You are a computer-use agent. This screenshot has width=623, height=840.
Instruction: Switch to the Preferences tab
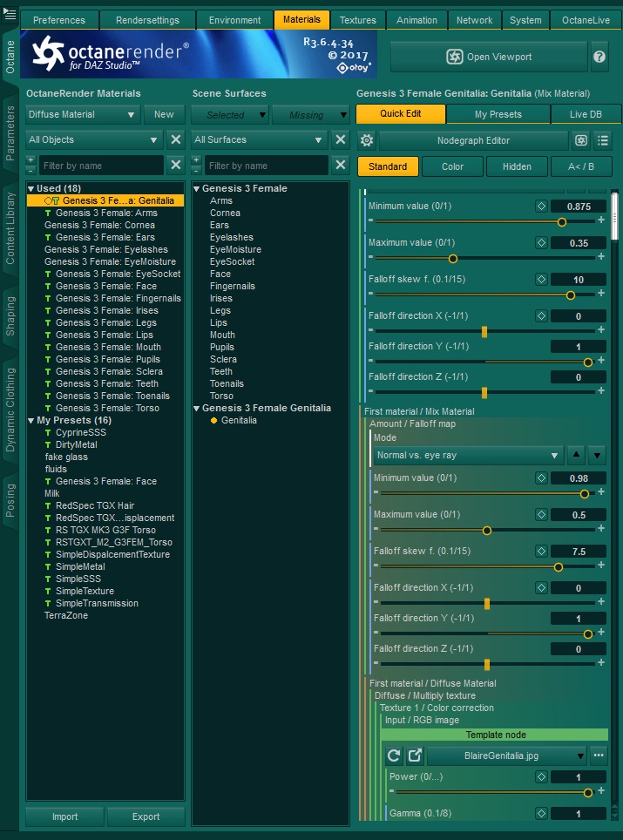59,20
